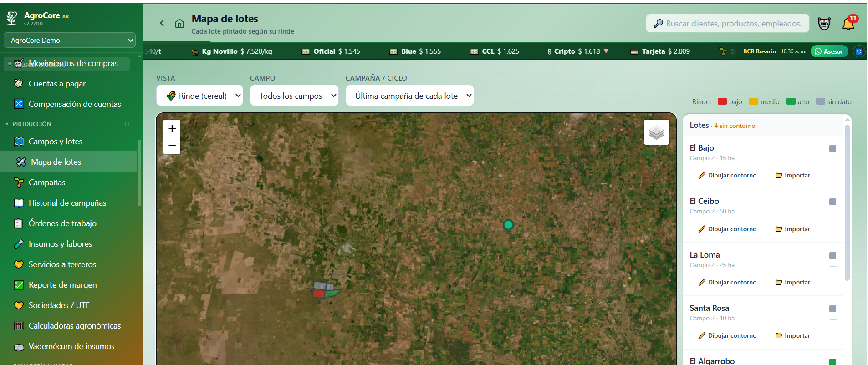Click the Campos y lotes map icon
This screenshot has width=868, height=365.
(x=19, y=142)
